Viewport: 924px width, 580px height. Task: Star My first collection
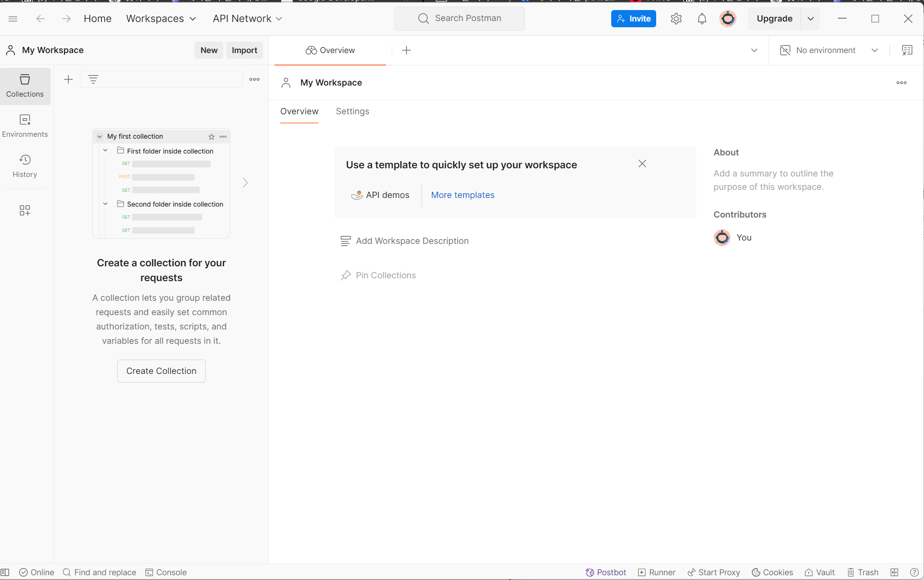pyautogui.click(x=211, y=137)
